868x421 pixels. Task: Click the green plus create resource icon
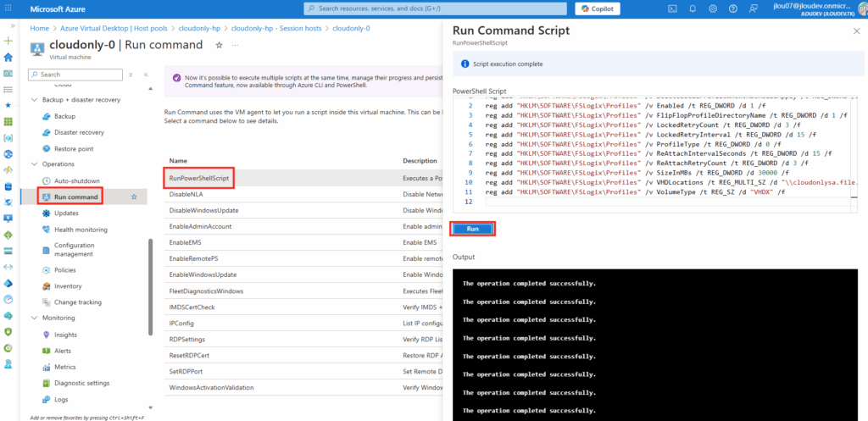click(x=8, y=41)
